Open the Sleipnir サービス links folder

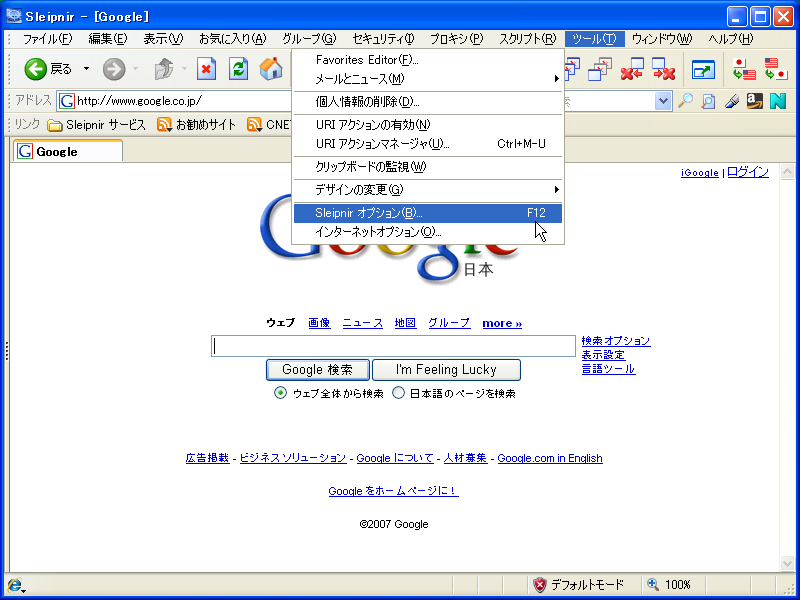click(x=96, y=124)
